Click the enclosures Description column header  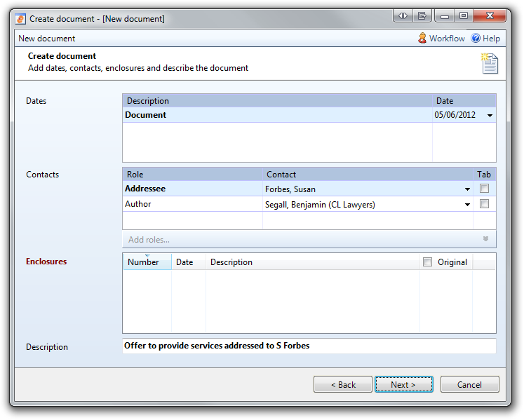(x=312, y=262)
